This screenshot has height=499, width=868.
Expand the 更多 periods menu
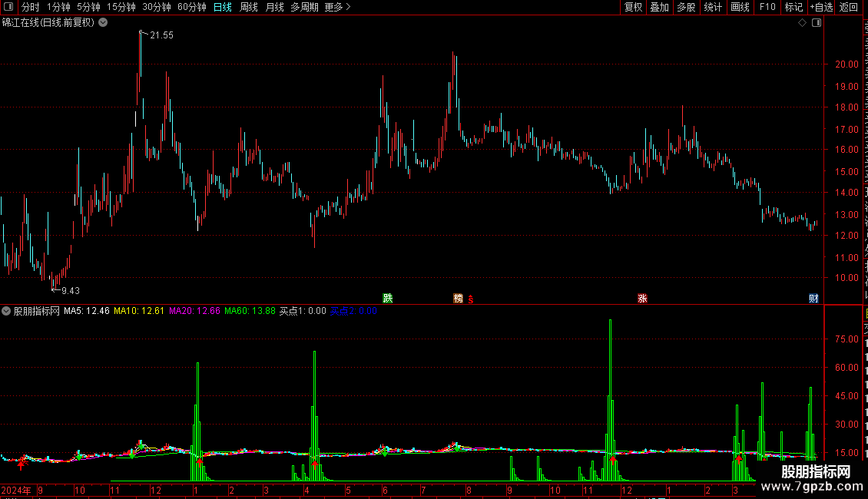338,7
